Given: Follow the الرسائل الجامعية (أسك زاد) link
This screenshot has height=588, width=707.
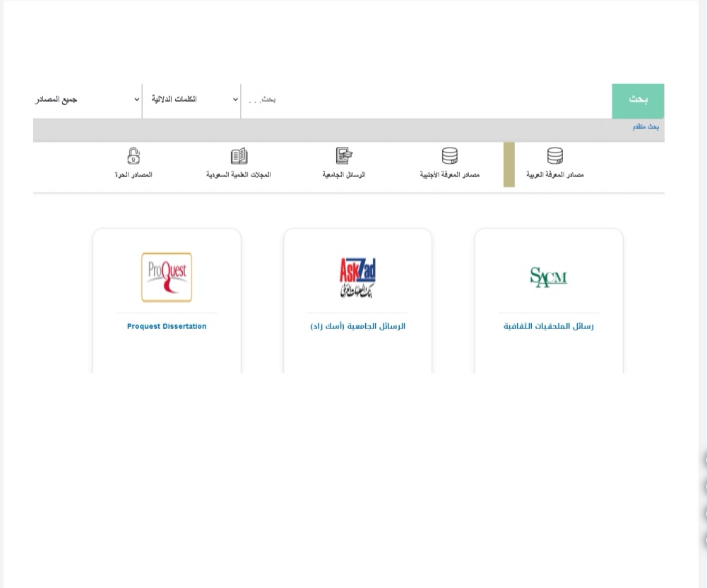Looking at the screenshot, I should click(x=357, y=326).
